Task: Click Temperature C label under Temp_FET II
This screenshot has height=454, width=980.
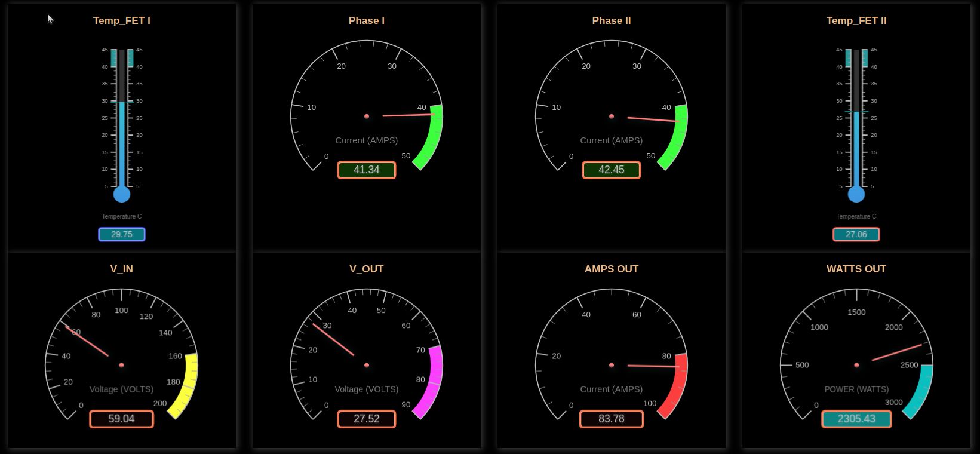Action: [x=856, y=216]
